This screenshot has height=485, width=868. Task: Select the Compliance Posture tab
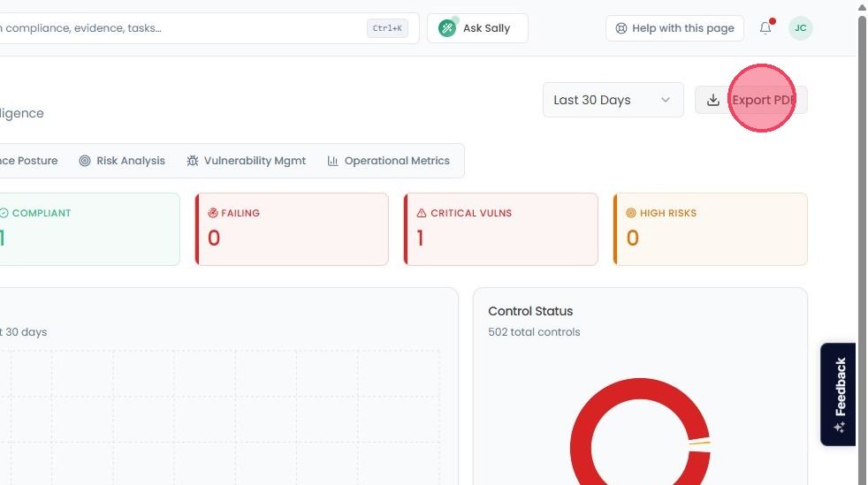click(x=29, y=161)
